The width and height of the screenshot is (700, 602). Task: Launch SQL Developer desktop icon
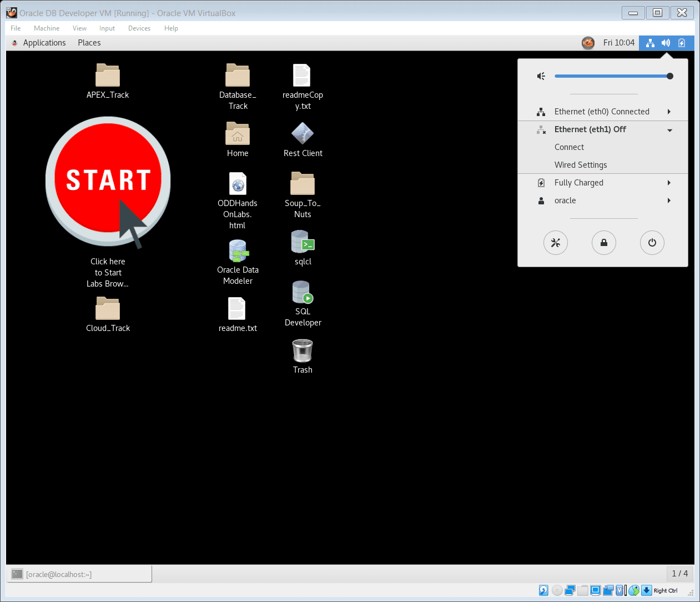pyautogui.click(x=303, y=292)
